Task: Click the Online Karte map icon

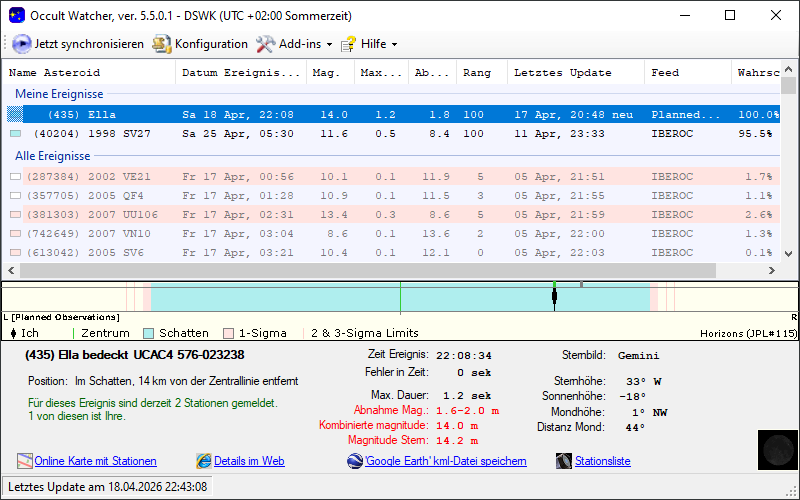Action: point(24,461)
